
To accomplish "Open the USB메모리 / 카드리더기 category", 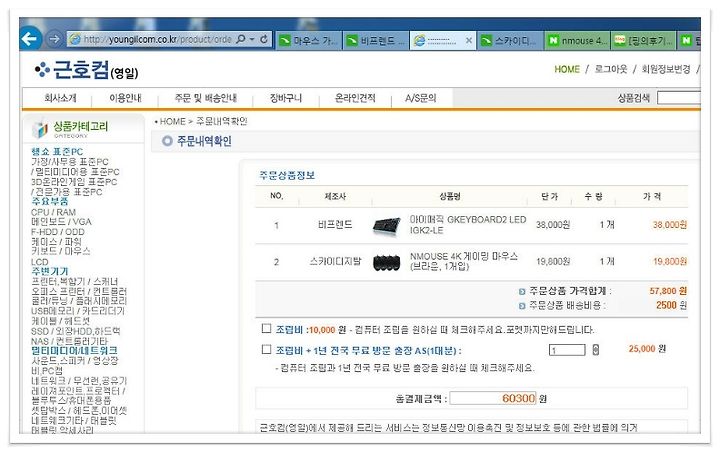I will click(x=78, y=311).
